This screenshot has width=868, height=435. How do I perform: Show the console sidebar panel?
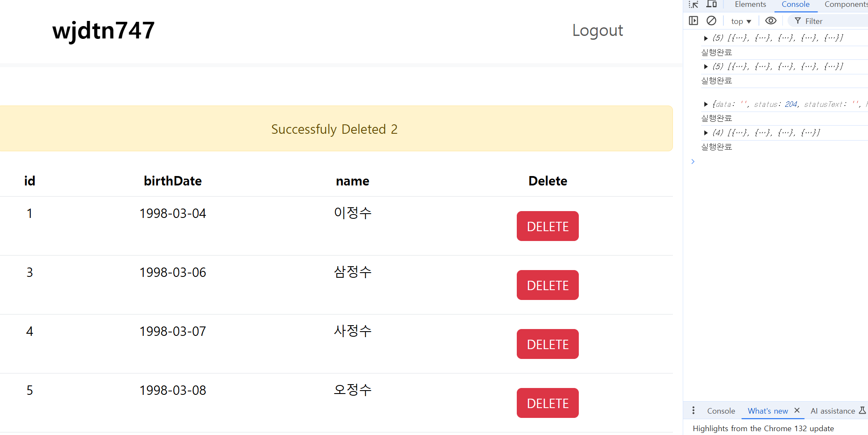tap(693, 21)
